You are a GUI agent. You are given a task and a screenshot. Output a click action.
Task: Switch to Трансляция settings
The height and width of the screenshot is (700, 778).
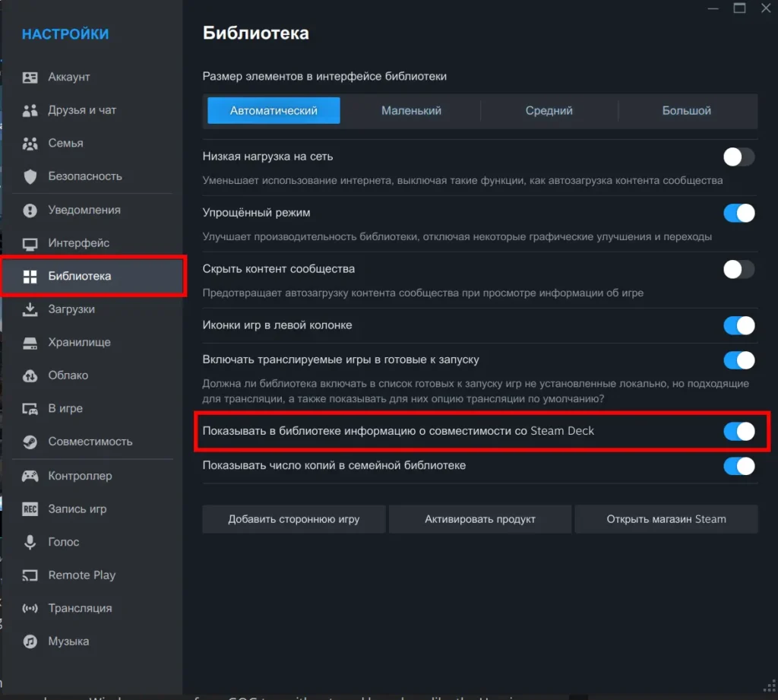coord(92,608)
